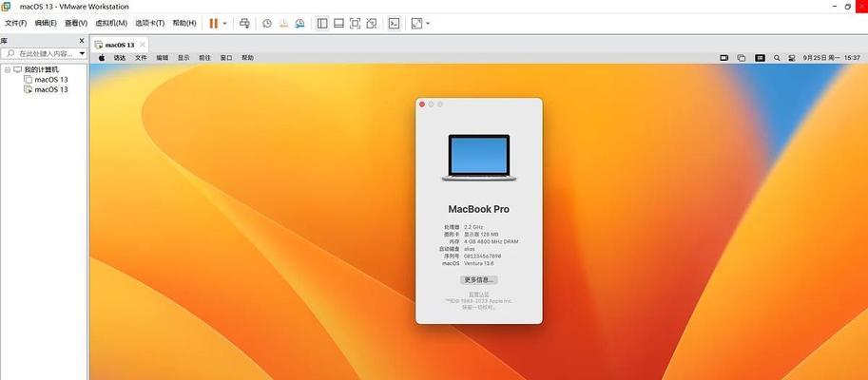Click memory value 4 GB 4800 MHz DRAM
This screenshot has height=380, width=868.
tap(491, 241)
